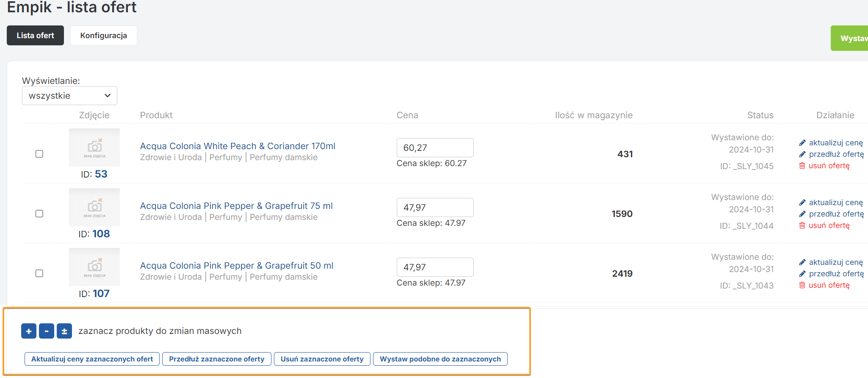Screen dimensions: 868x378
Task: Open the Wyświetlanie dropdown showing wszystkie
Action: pos(69,96)
